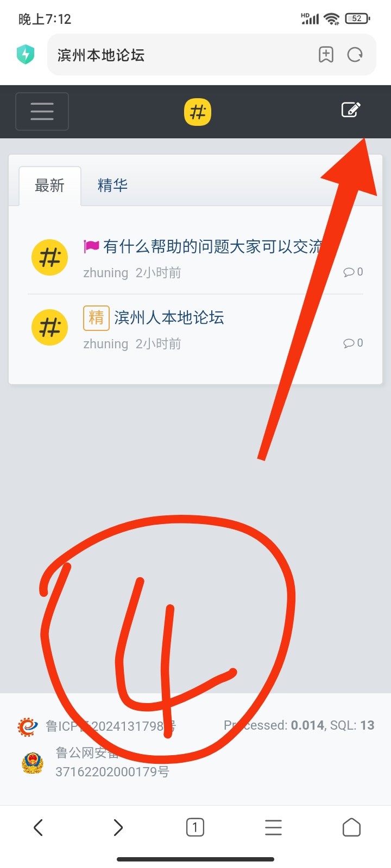
Task: Open avatar of the first post
Action: [x=50, y=257]
